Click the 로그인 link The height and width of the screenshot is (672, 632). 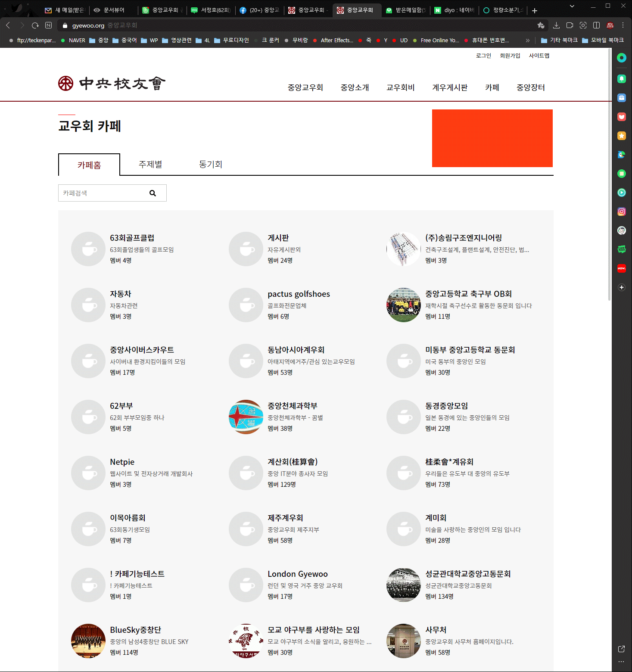[x=483, y=56]
